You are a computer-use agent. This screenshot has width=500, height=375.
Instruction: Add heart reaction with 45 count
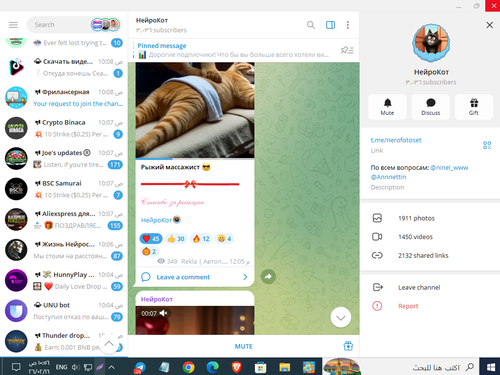click(151, 239)
